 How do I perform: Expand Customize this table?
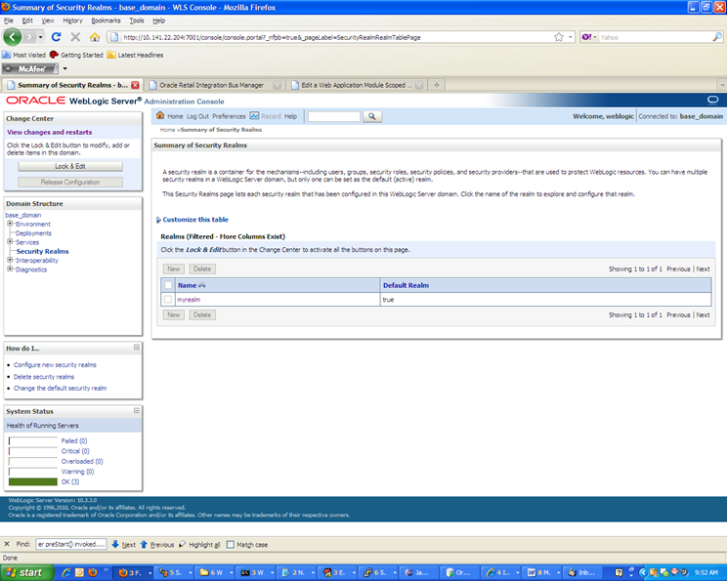pos(193,220)
